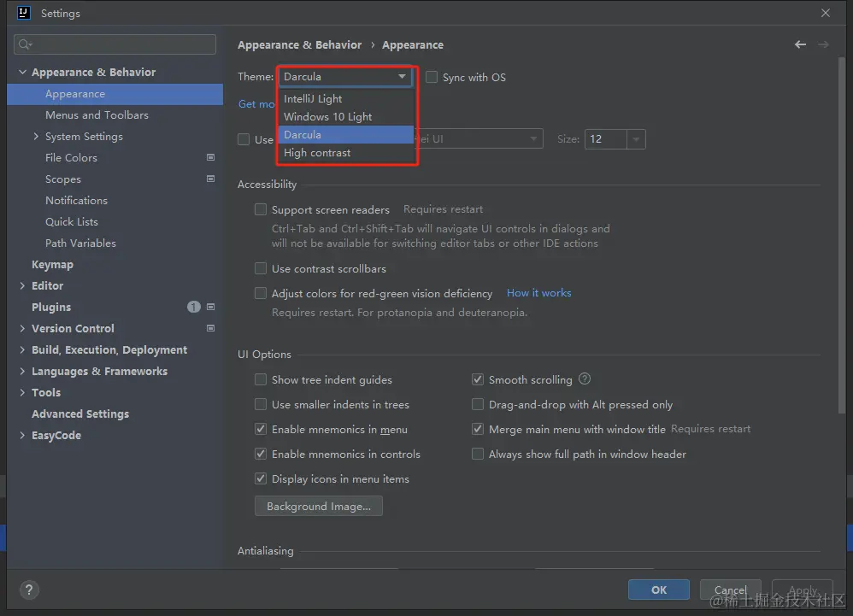Image resolution: width=853 pixels, height=616 pixels.
Task: Enable Show tree indent guides
Action: 261,379
